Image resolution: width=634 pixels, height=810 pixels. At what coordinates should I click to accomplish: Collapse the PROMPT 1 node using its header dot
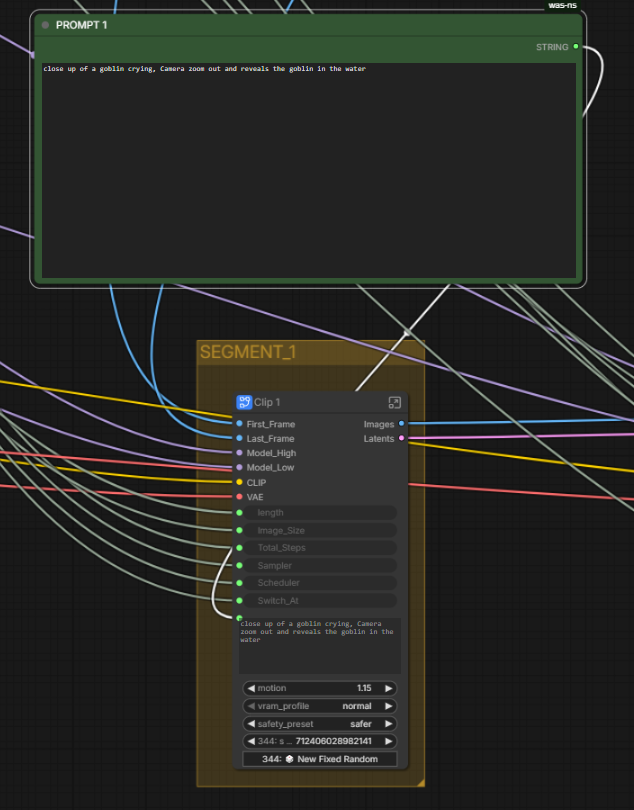(46, 24)
